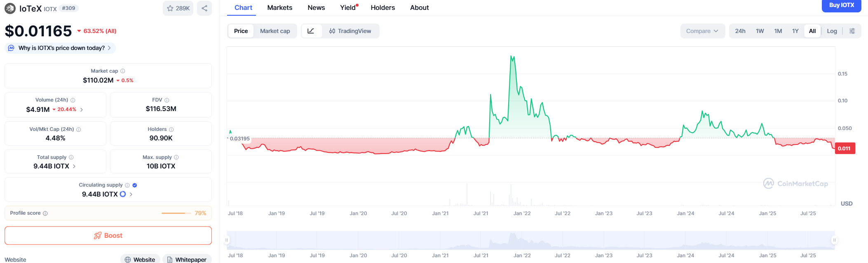Switch to TradingView chart mode
This screenshot has width=868, height=263.
(350, 31)
